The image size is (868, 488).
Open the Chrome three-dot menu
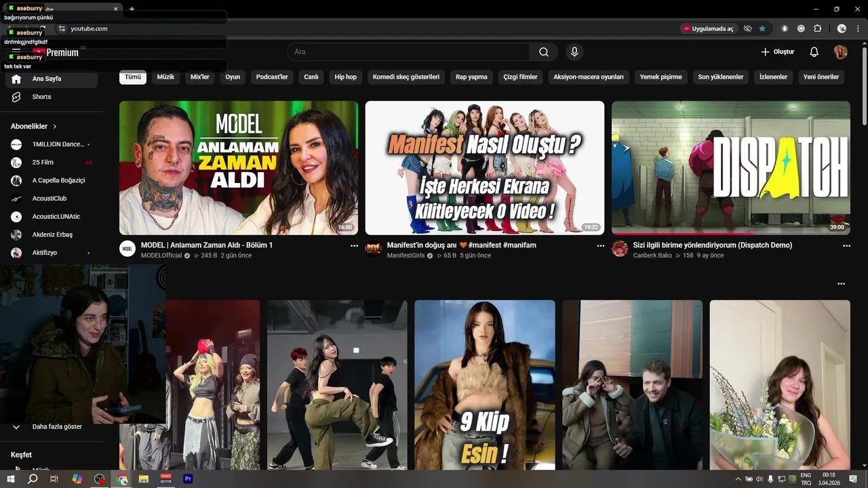[x=856, y=28]
